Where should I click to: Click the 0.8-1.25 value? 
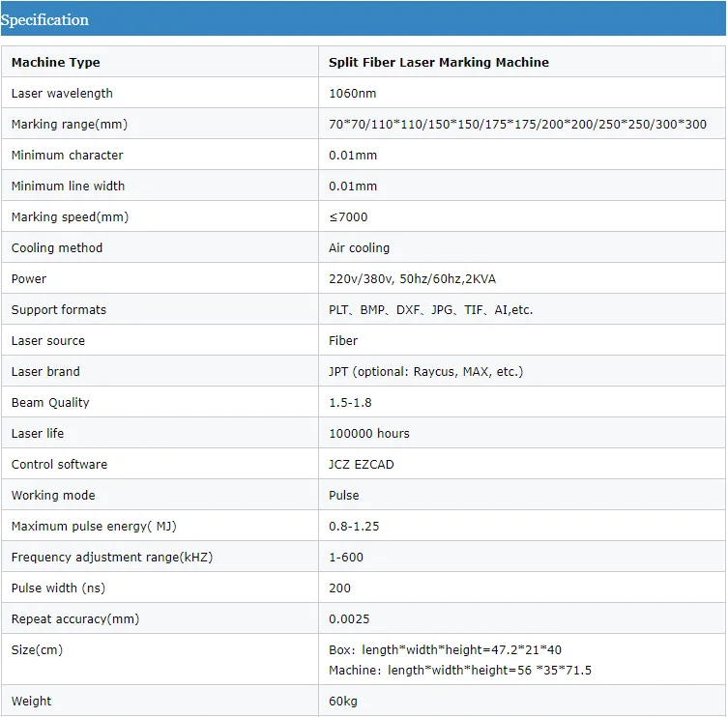click(x=354, y=527)
